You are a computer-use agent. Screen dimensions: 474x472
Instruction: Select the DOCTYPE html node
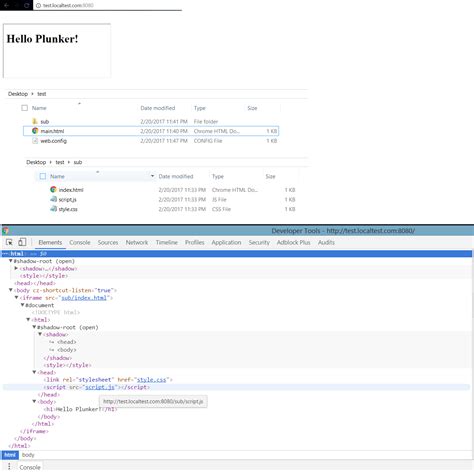(x=56, y=312)
